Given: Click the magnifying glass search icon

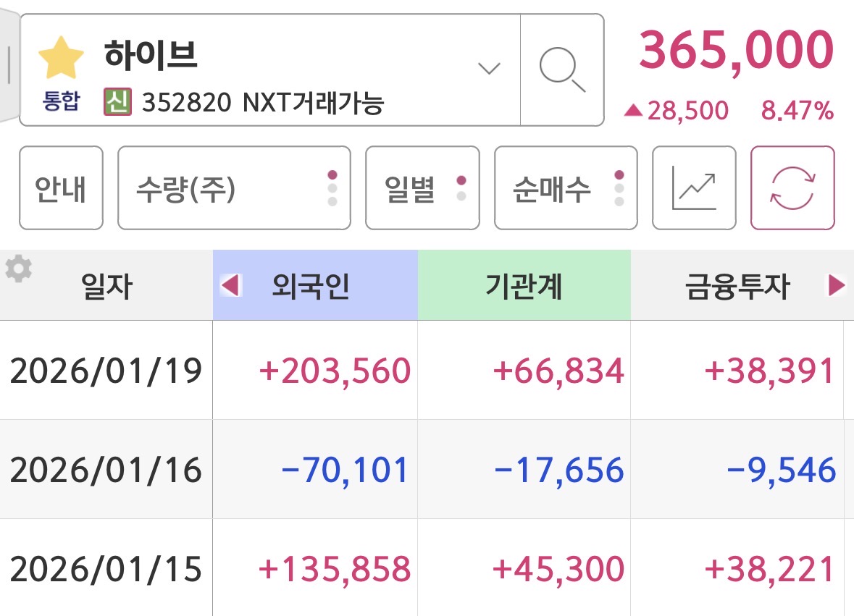Looking at the screenshot, I should (x=562, y=70).
